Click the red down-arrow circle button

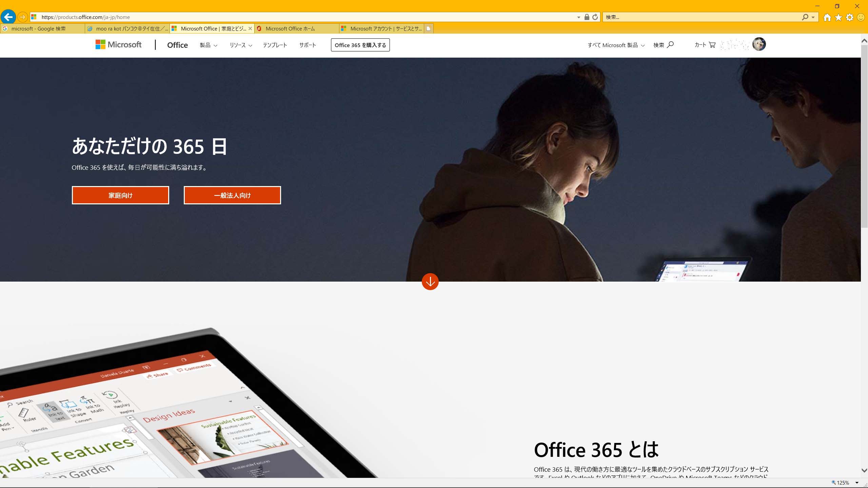point(430,281)
